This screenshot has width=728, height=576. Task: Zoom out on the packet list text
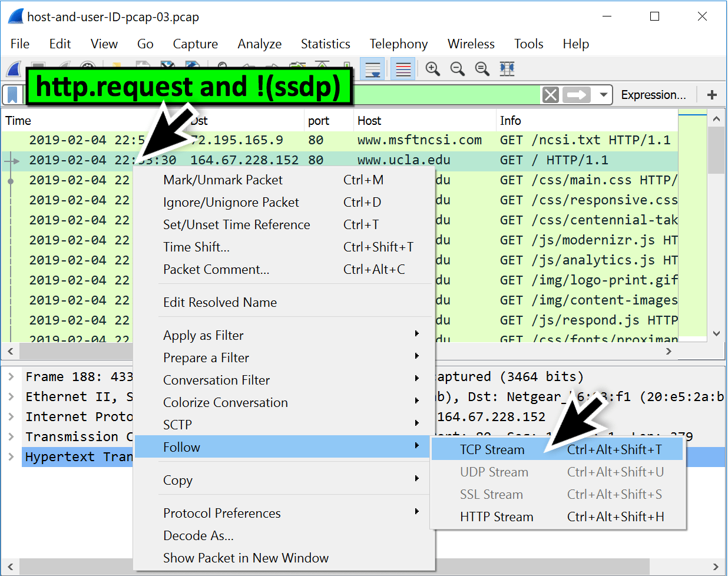(458, 69)
